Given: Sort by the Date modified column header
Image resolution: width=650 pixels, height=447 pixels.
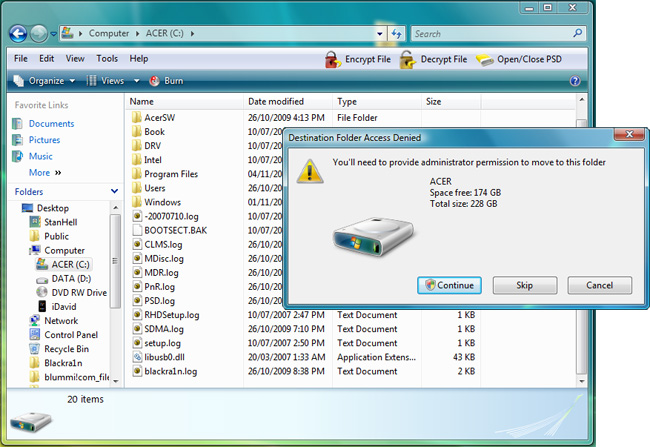Looking at the screenshot, I should (x=288, y=102).
